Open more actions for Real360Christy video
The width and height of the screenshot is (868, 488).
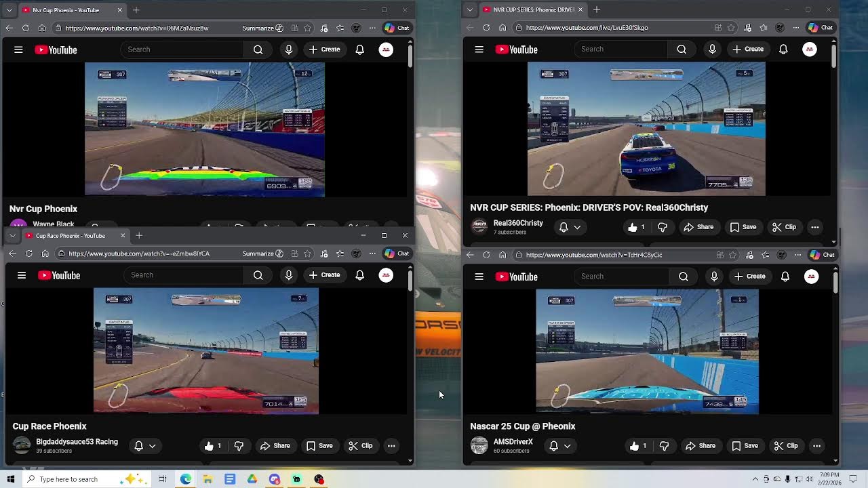(x=815, y=227)
